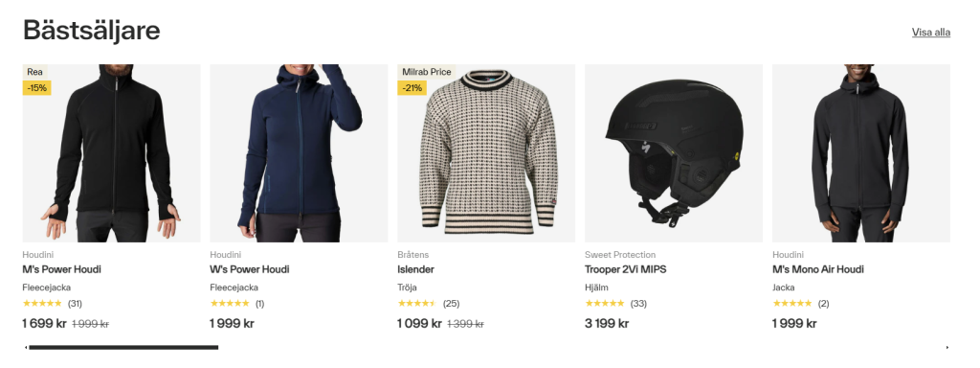Open the Visa alla link

click(930, 33)
